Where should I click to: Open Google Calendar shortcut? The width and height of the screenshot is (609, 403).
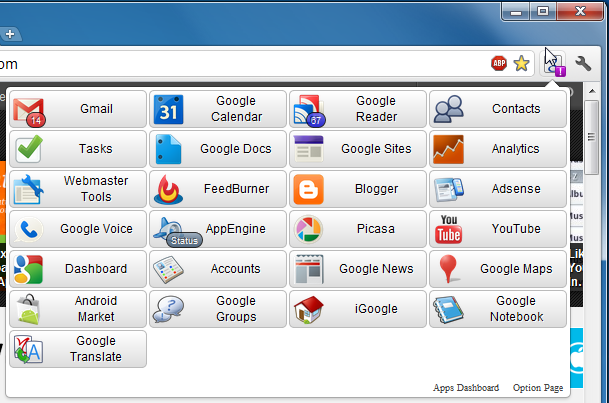tap(218, 109)
